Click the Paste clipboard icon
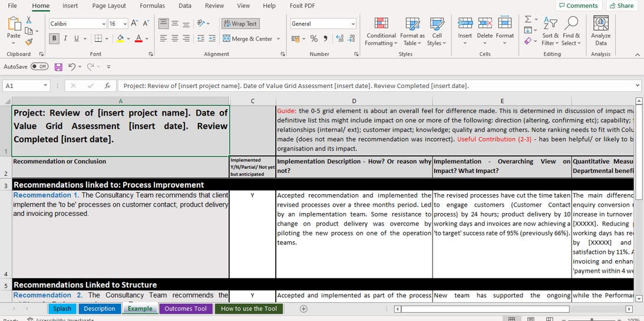The image size is (644, 321). click(14, 24)
